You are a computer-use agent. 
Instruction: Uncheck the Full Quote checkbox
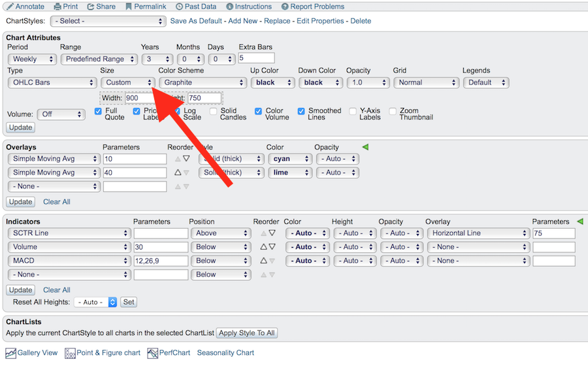pos(99,111)
